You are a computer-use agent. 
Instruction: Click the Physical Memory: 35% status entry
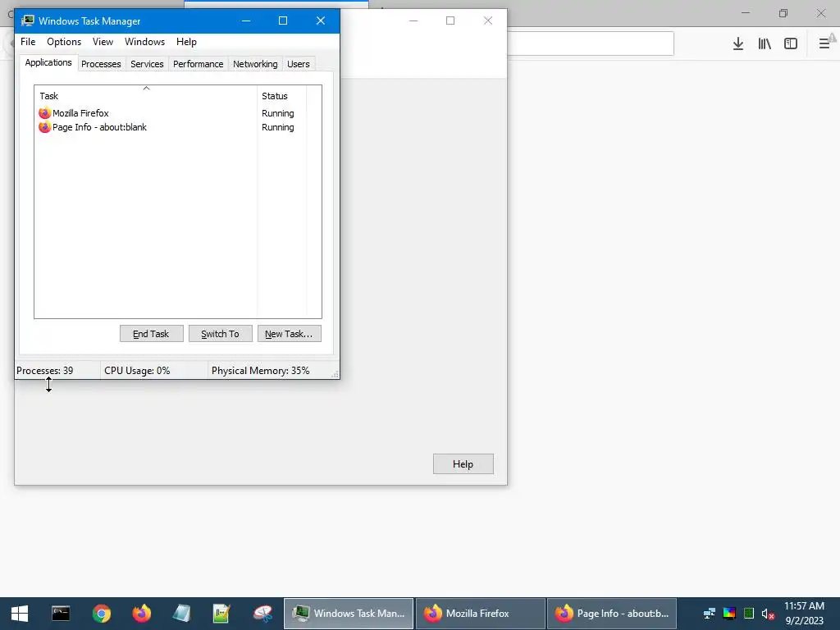pos(260,371)
